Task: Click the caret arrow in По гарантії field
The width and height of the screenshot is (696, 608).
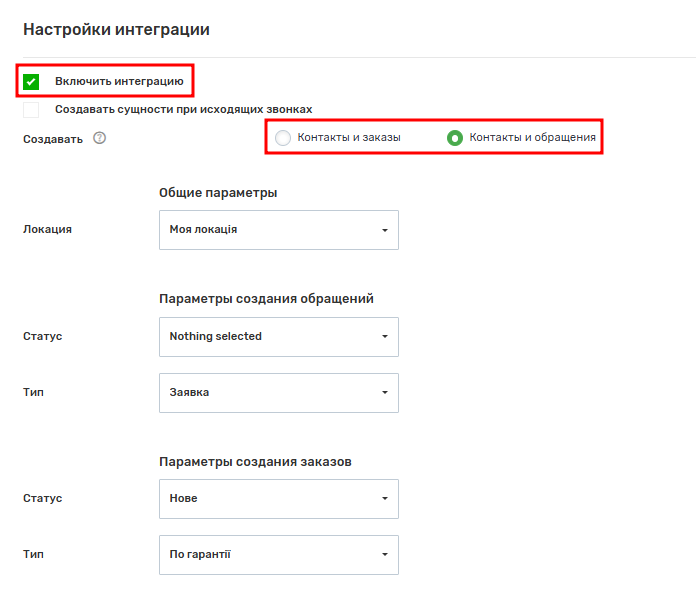Action: coord(384,555)
